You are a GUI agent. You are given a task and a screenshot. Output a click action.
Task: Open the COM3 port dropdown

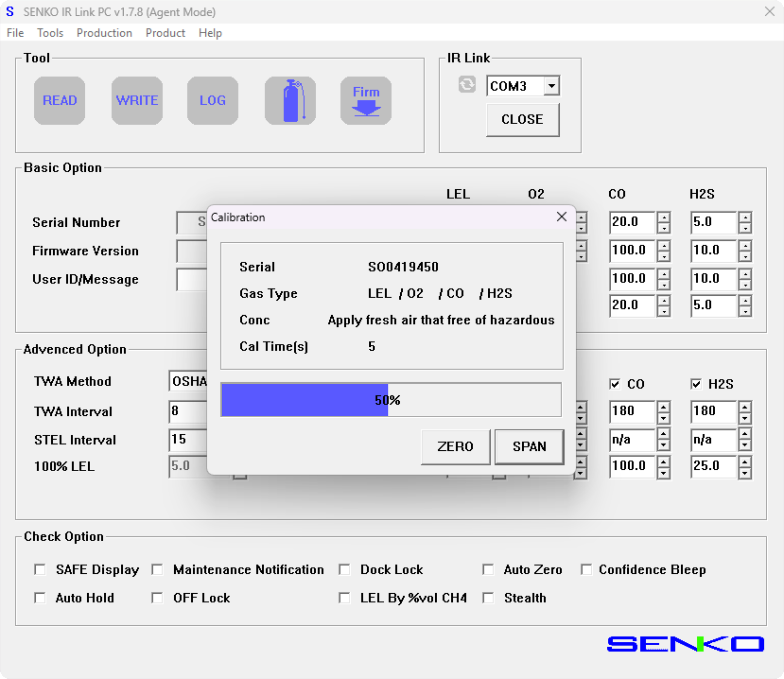tap(552, 86)
